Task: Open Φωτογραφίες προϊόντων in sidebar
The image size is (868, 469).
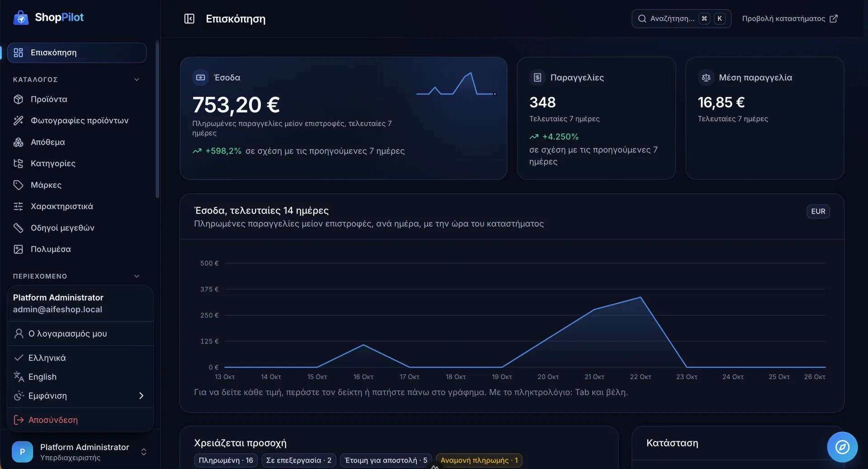Action: click(77, 121)
